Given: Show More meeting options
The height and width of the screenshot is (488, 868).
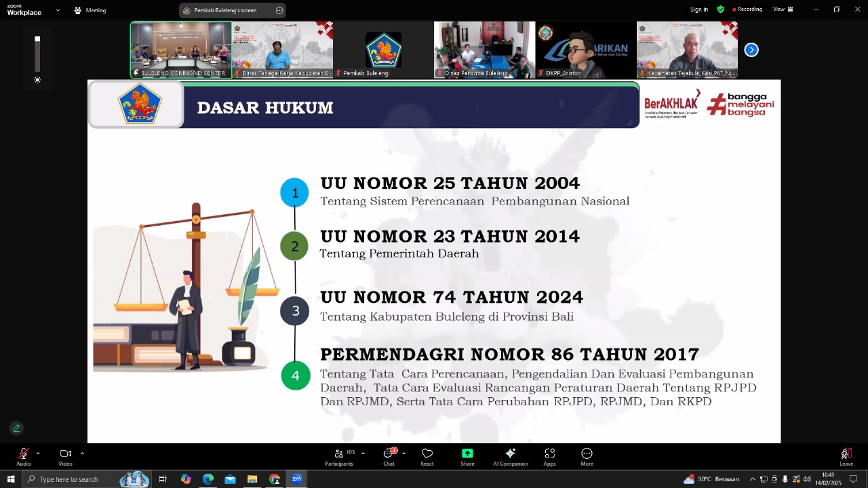Looking at the screenshot, I should click(587, 454).
